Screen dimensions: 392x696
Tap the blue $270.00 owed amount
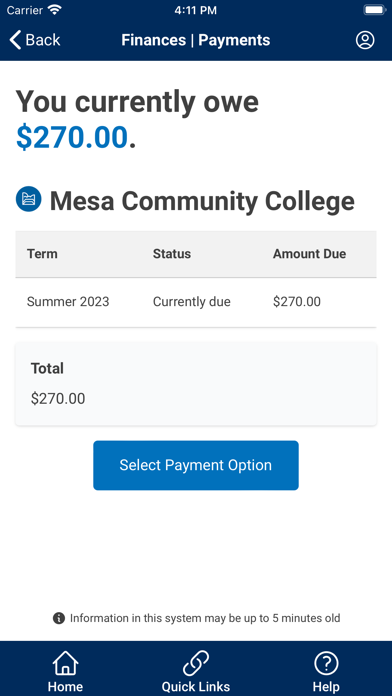pyautogui.click(x=72, y=137)
